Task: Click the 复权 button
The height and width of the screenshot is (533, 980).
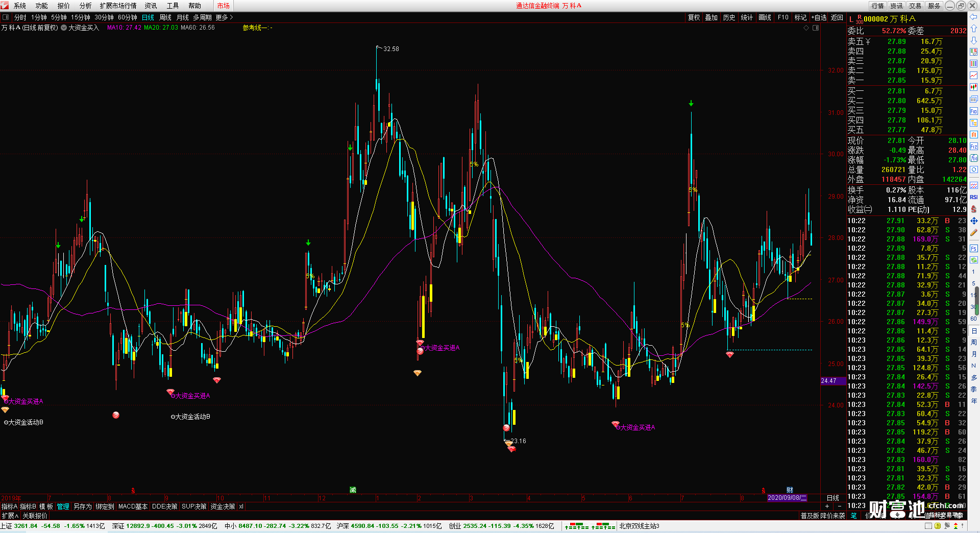Action: [694, 17]
